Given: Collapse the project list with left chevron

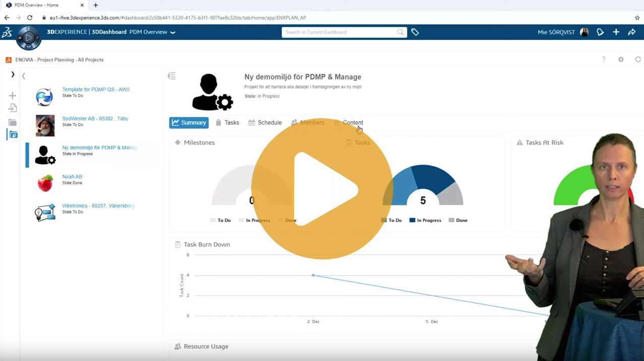Looking at the screenshot, I should tap(24, 76).
